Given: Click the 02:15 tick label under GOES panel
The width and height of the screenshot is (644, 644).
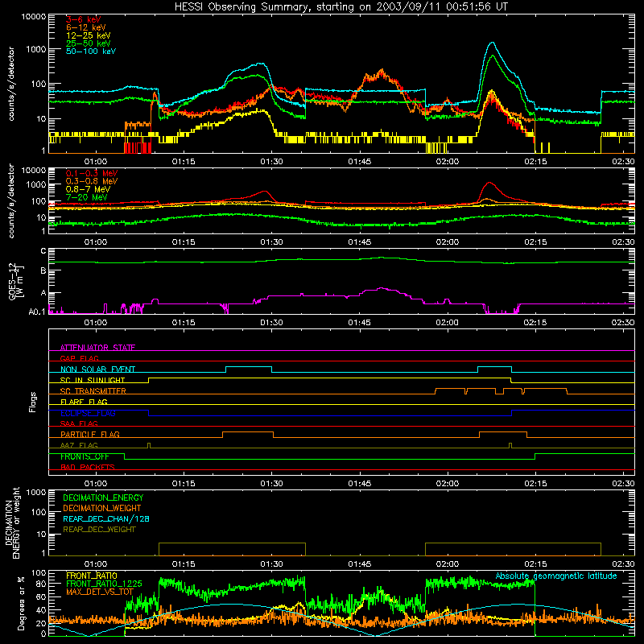Looking at the screenshot, I should pyautogui.click(x=535, y=323).
